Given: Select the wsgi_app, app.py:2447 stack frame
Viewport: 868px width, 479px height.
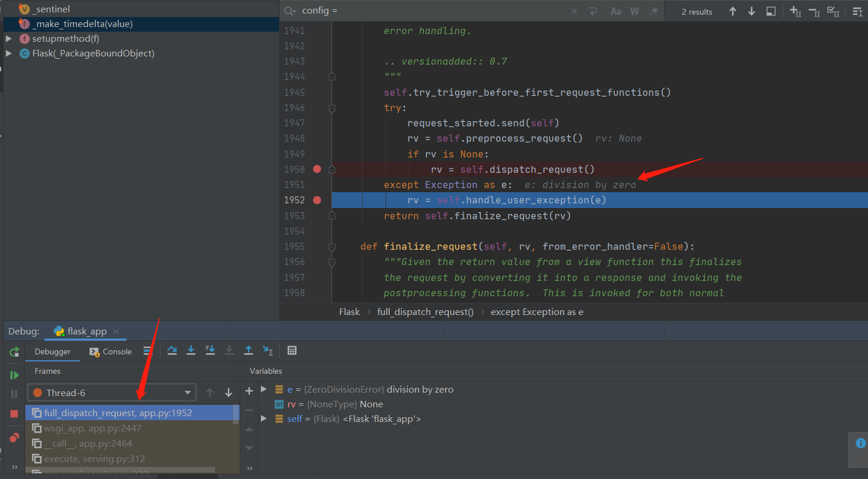Looking at the screenshot, I should [92, 428].
